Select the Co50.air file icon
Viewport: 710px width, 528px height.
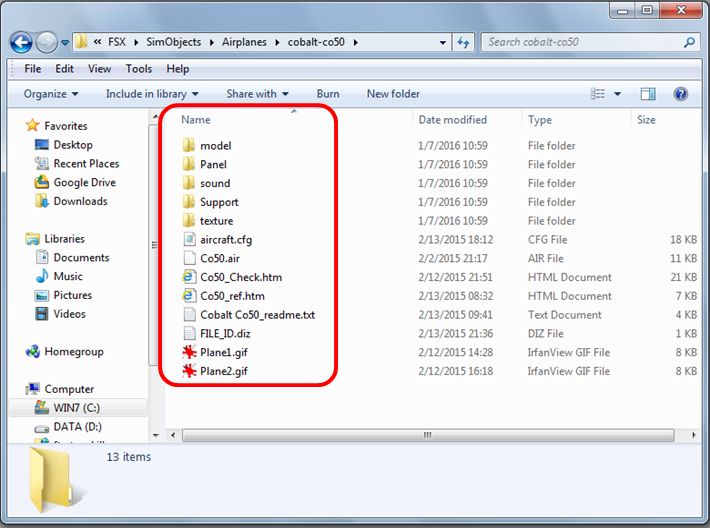pyautogui.click(x=189, y=258)
